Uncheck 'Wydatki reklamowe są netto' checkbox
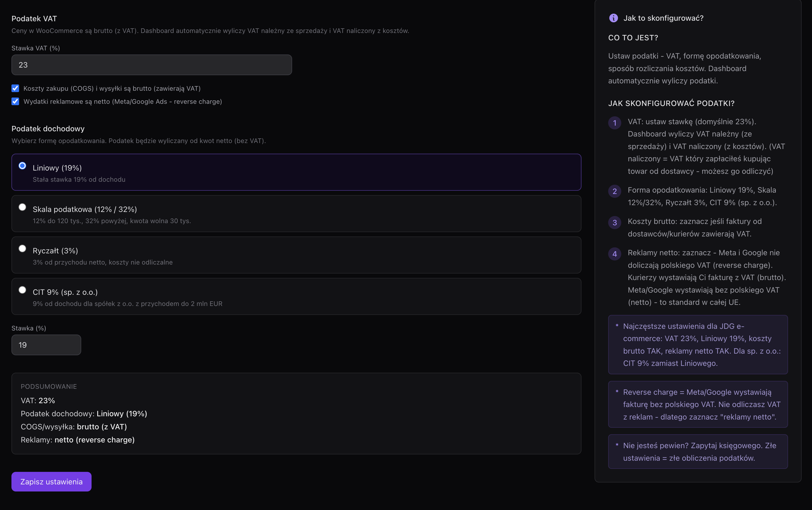The width and height of the screenshot is (812, 510). 15,101
